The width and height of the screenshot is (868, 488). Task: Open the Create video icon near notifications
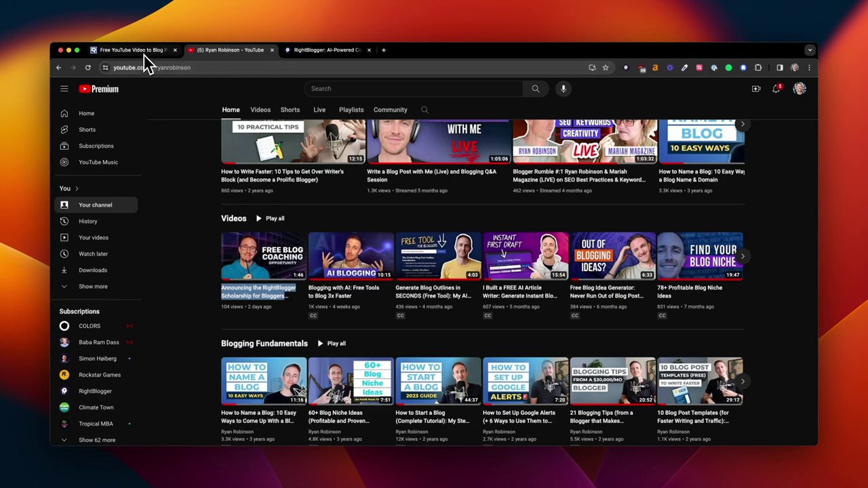tap(755, 88)
